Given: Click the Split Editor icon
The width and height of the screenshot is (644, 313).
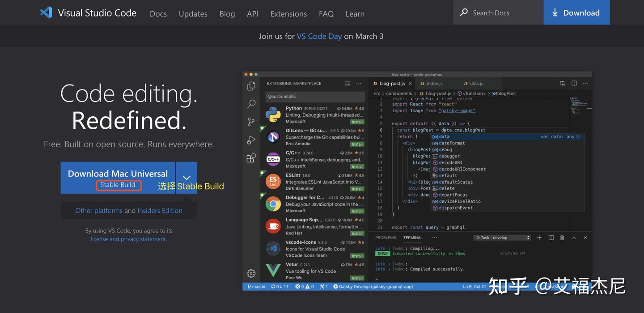Looking at the screenshot, I should pyautogui.click(x=574, y=83).
